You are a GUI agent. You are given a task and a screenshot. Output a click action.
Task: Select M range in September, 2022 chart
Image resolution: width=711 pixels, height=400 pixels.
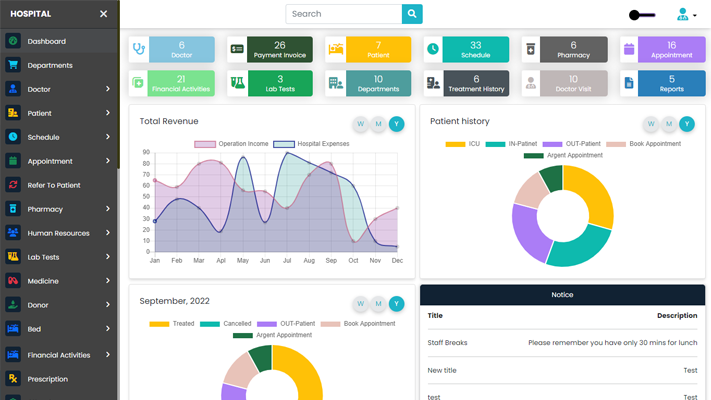coord(378,304)
